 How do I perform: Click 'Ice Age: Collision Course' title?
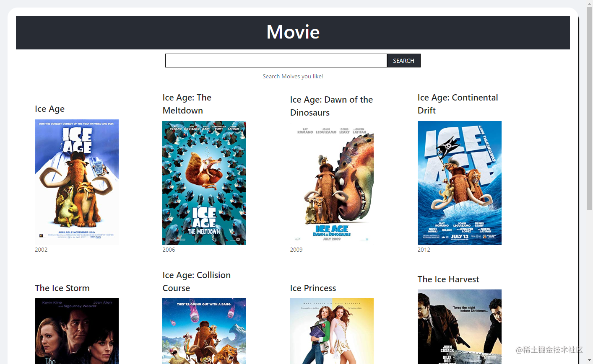(197, 281)
